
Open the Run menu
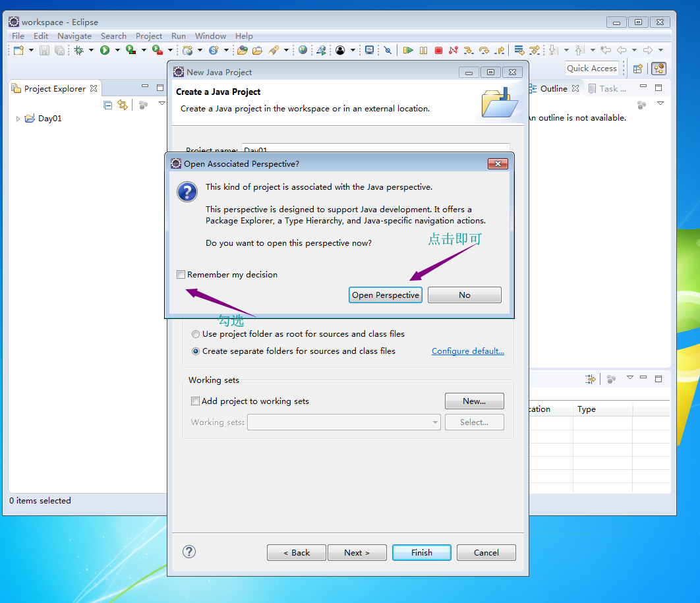179,36
